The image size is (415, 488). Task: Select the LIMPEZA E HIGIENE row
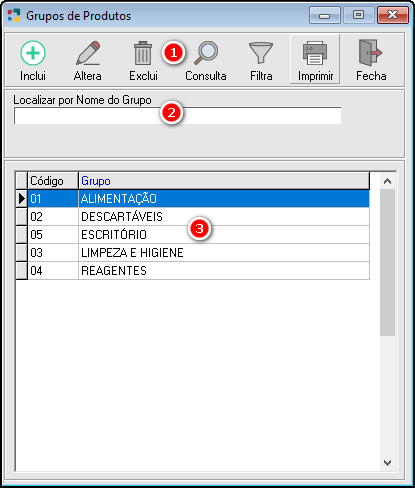pyautogui.click(x=199, y=253)
